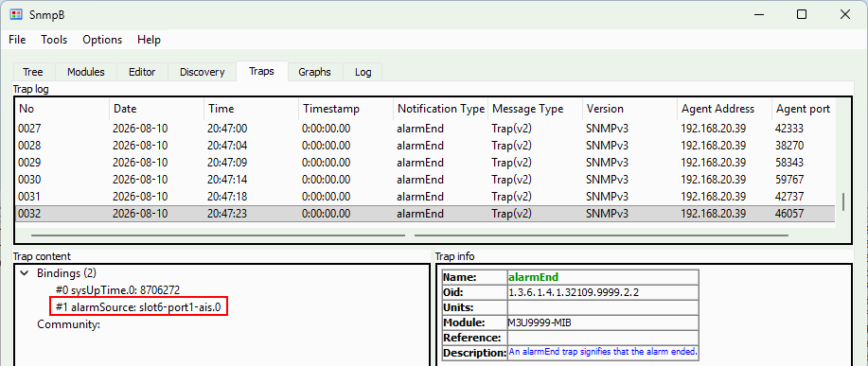The width and height of the screenshot is (868, 366).
Task: Click time cell 20:47:00
Action: pos(227,129)
